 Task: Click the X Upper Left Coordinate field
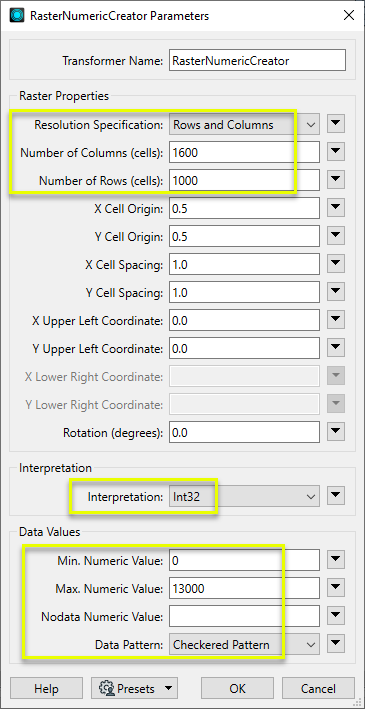(244, 321)
